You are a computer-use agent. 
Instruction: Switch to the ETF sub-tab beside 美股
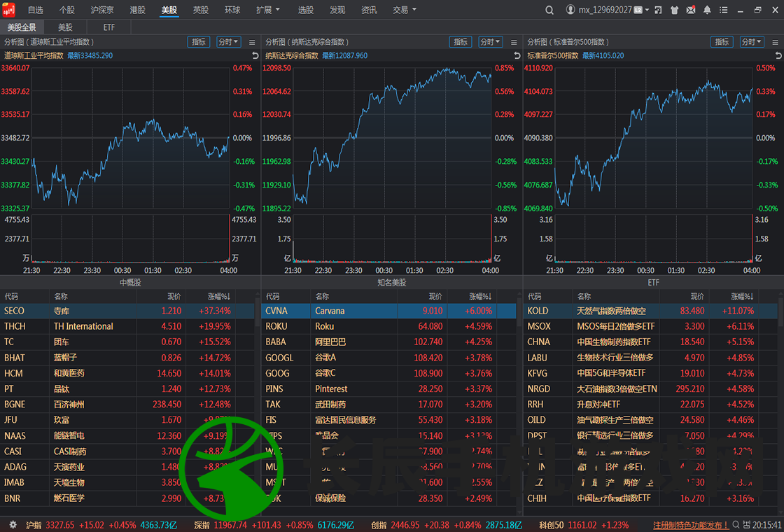pos(109,27)
